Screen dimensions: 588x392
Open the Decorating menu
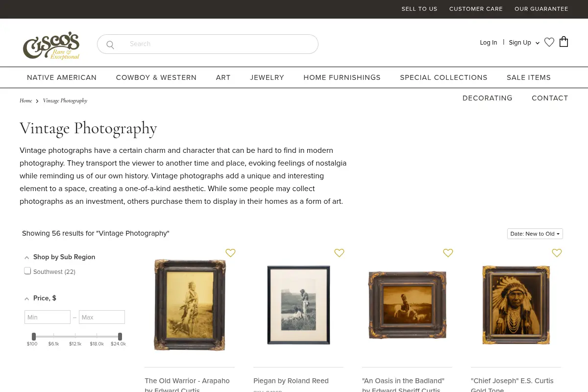[488, 98]
